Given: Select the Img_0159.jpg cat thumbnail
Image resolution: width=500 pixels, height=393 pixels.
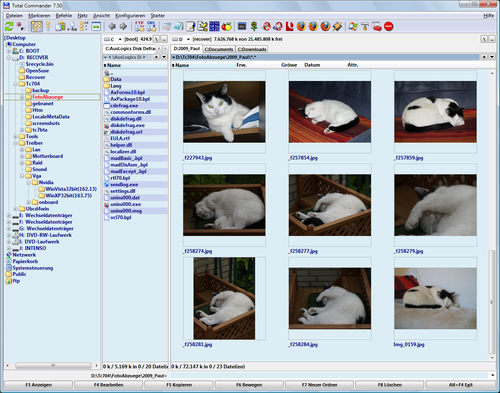Looking at the screenshot, I should point(435,298).
